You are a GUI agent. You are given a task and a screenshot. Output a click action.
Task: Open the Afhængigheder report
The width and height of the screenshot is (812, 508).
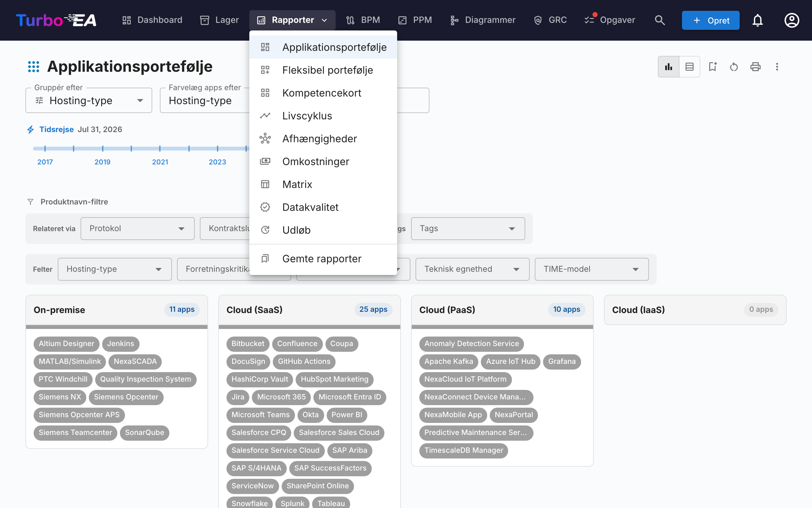[x=323, y=139]
